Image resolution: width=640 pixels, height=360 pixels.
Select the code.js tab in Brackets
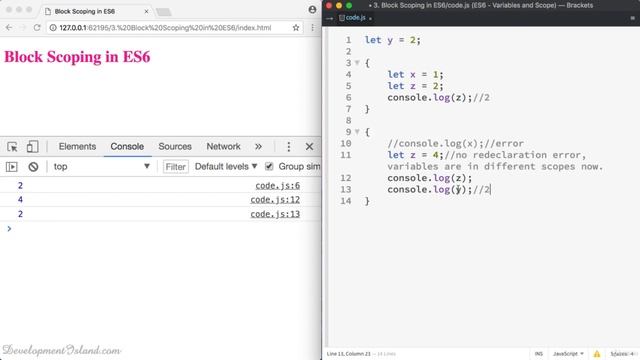[355, 18]
